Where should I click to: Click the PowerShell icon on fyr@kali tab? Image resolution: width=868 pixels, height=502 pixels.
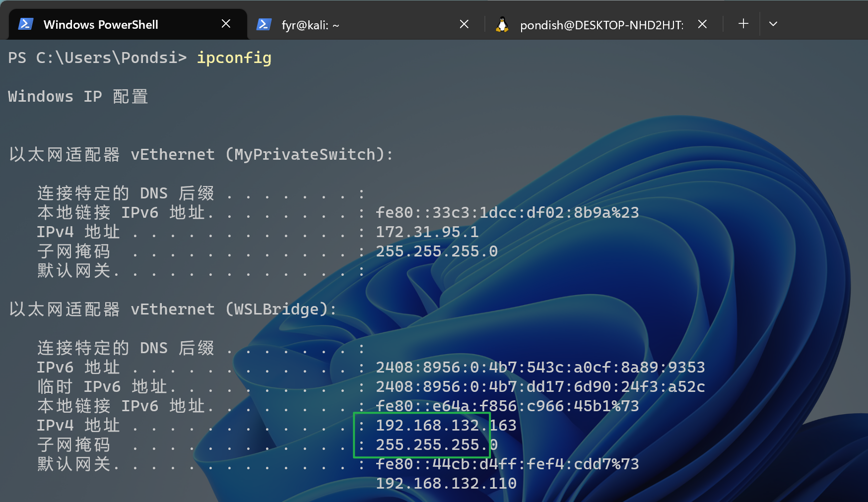pos(264,24)
